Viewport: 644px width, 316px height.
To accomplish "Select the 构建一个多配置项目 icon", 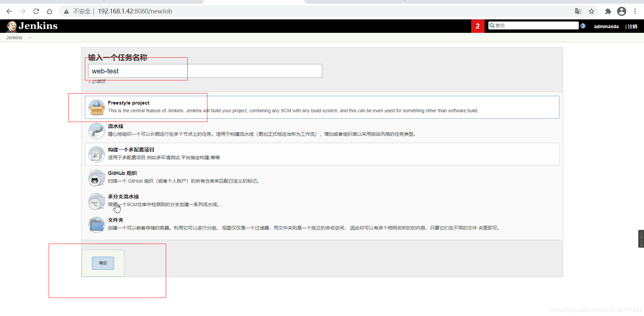I will coord(97,154).
